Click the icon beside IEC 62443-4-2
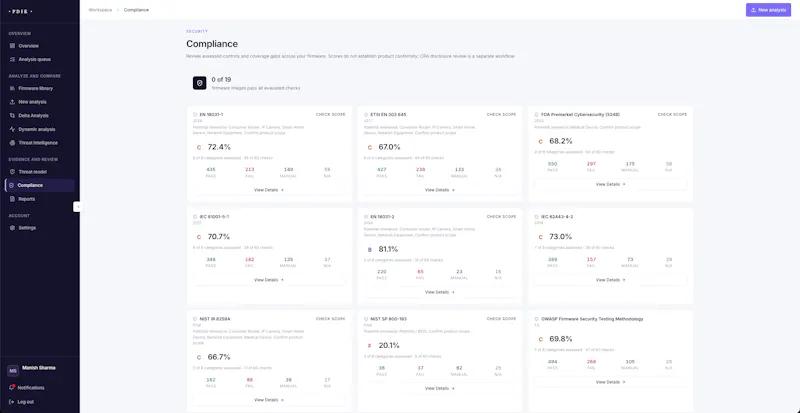The height and width of the screenshot is (413, 800). [x=537, y=216]
